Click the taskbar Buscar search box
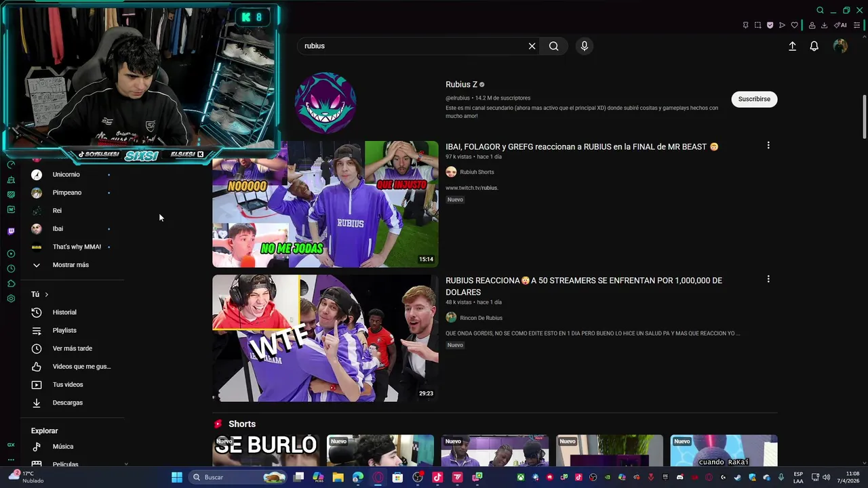This screenshot has height=488, width=868. (x=238, y=477)
